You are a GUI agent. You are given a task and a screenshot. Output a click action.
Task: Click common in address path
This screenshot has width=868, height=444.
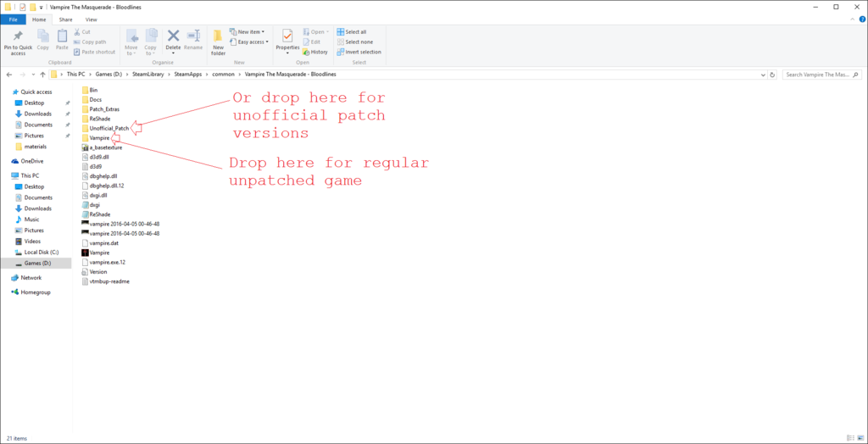[x=223, y=75]
